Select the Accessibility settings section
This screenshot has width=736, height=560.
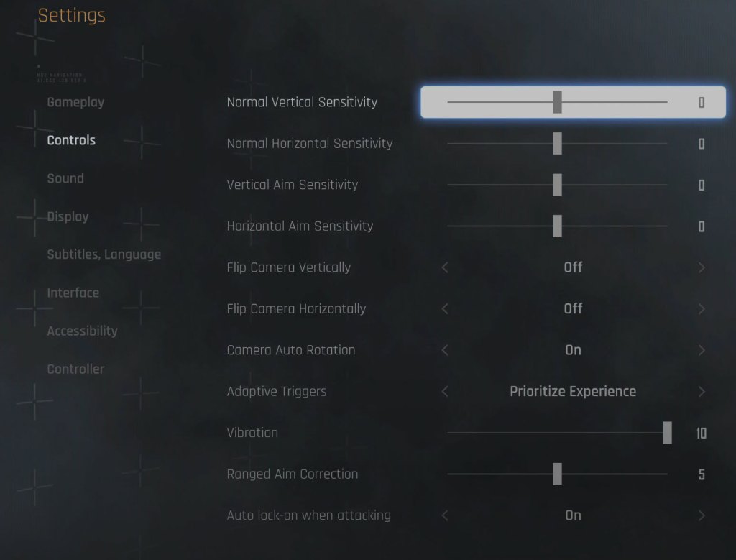pos(82,331)
